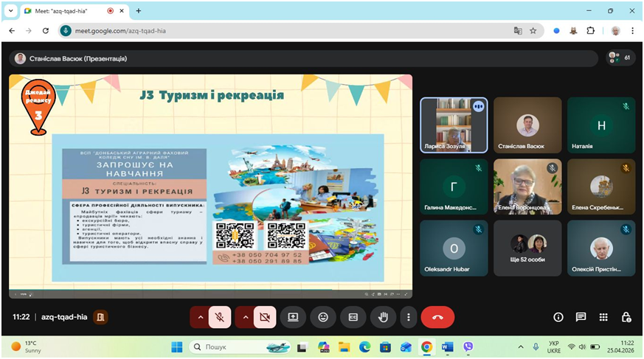This screenshot has height=359, width=644.
Task: Turn on the camera in Meet controls
Action: (264, 317)
